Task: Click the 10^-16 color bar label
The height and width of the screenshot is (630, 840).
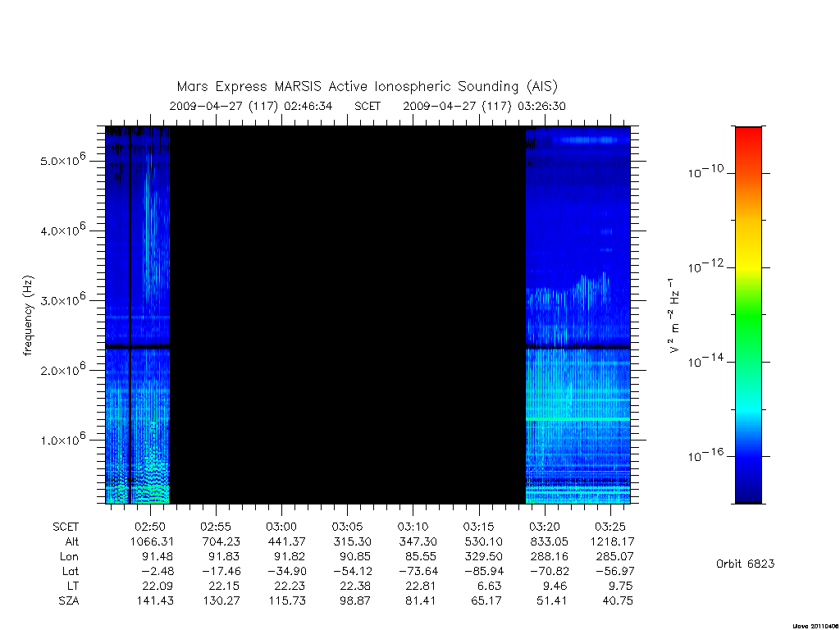Action: pyautogui.click(x=705, y=454)
